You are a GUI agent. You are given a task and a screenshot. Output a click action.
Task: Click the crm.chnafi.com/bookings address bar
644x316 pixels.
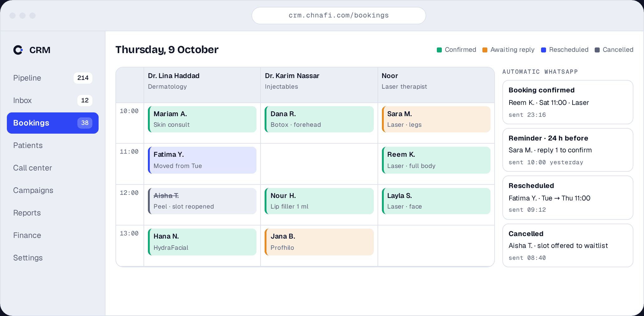339,16
